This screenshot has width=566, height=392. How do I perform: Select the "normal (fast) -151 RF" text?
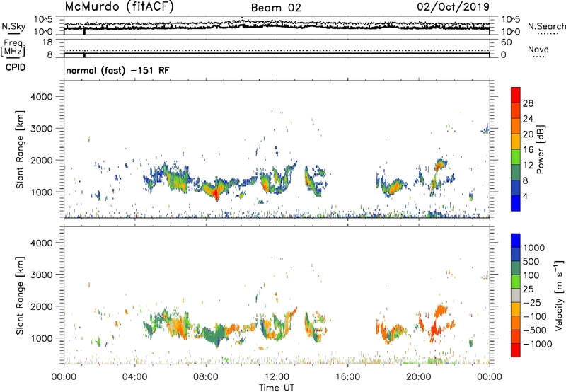pyautogui.click(x=117, y=70)
